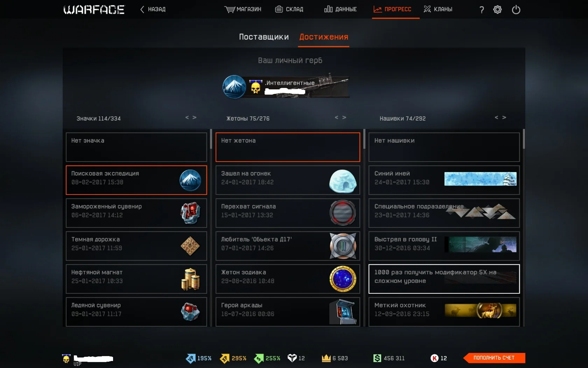Open the help question mark icon
Screen dimensions: 588x368
click(482, 9)
